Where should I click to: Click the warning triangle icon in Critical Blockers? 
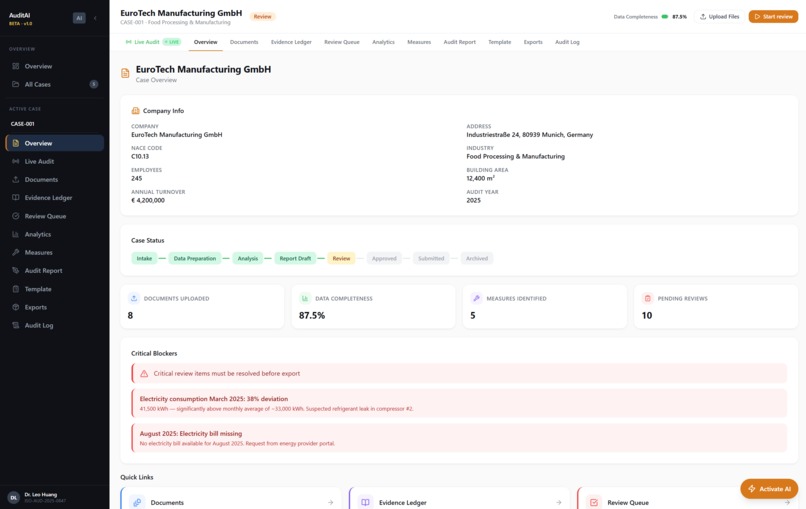144,374
